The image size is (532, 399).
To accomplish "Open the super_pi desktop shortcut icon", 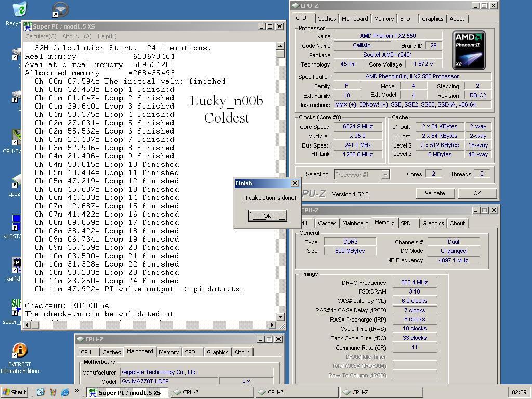I will (x=16, y=307).
